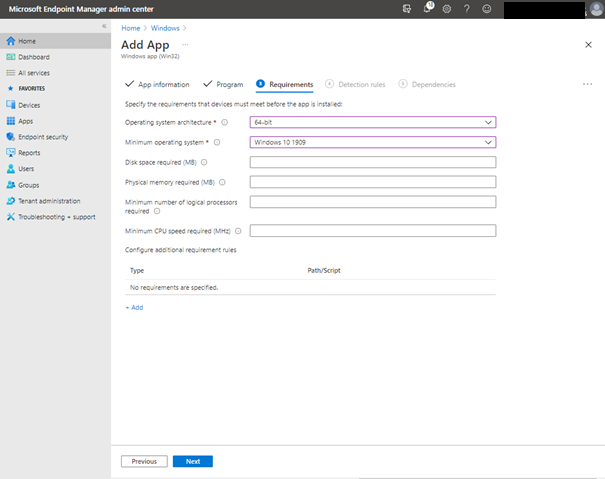Open the Cloud Shell/directory icon in header

pyautogui.click(x=407, y=8)
